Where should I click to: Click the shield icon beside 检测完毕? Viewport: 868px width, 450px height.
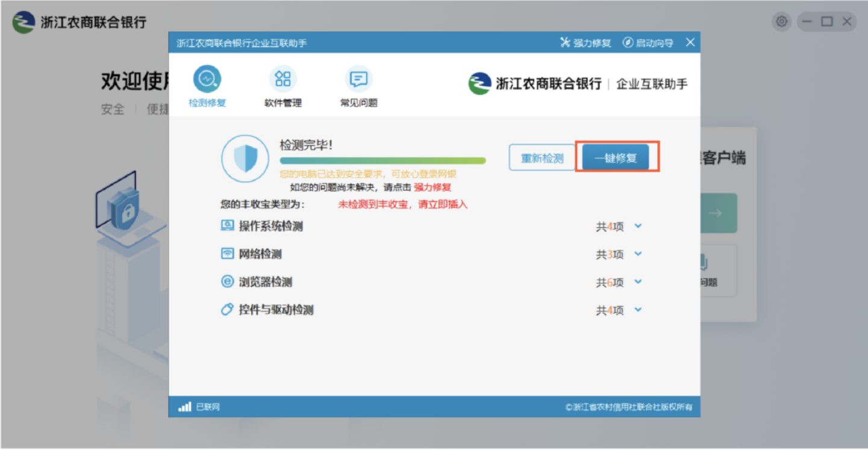point(245,159)
